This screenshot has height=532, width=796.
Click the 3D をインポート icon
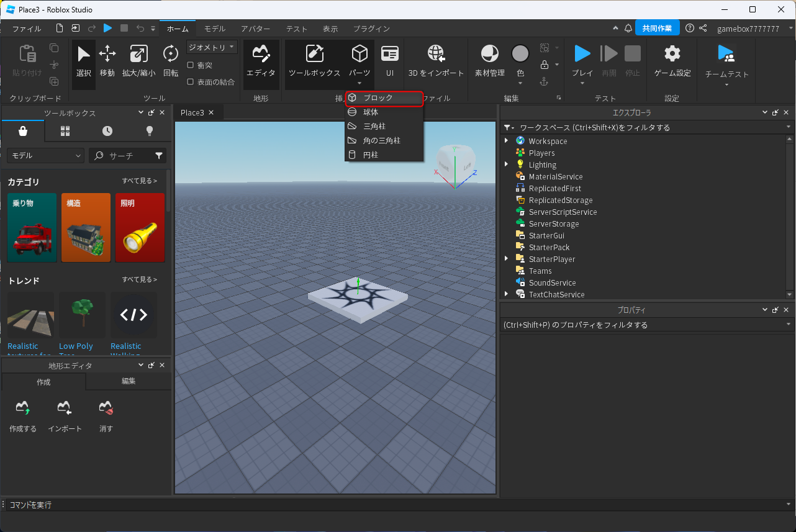(436, 55)
